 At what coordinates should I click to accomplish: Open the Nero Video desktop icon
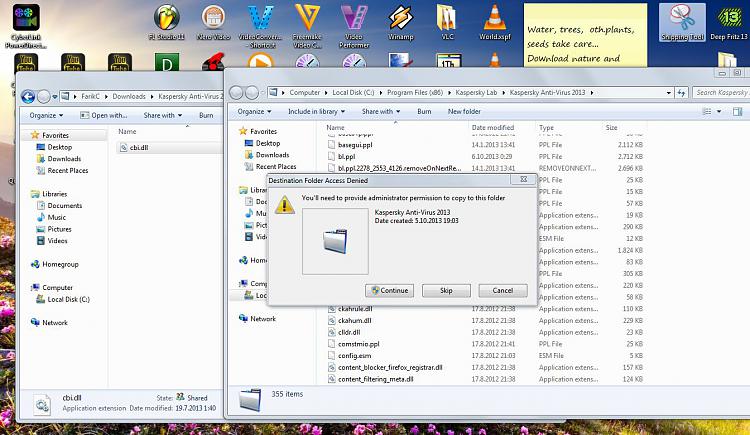[x=213, y=22]
